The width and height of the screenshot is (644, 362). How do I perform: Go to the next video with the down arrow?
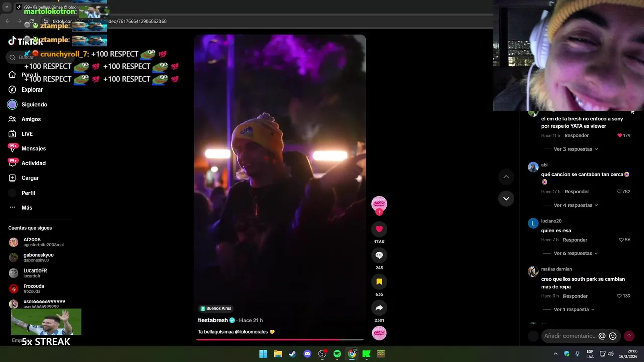(506, 198)
